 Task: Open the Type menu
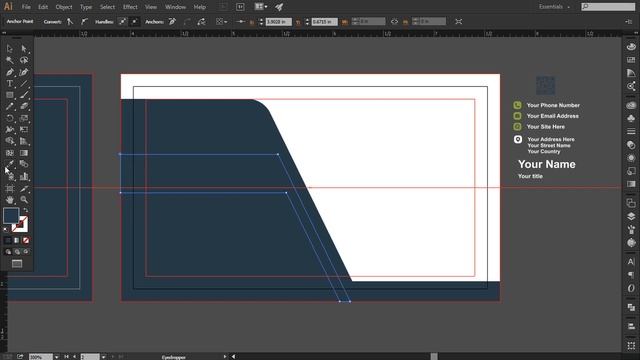[86, 7]
